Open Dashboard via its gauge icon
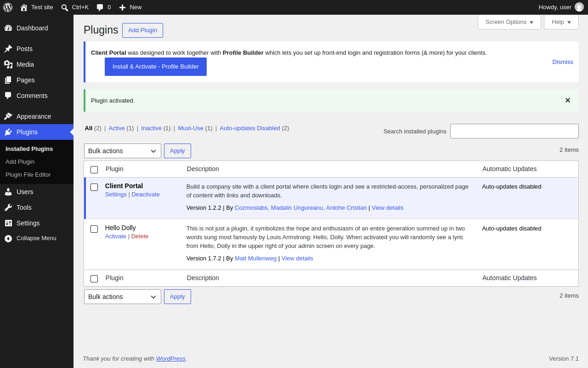Image resolution: width=588 pixels, height=368 pixels. (8, 28)
